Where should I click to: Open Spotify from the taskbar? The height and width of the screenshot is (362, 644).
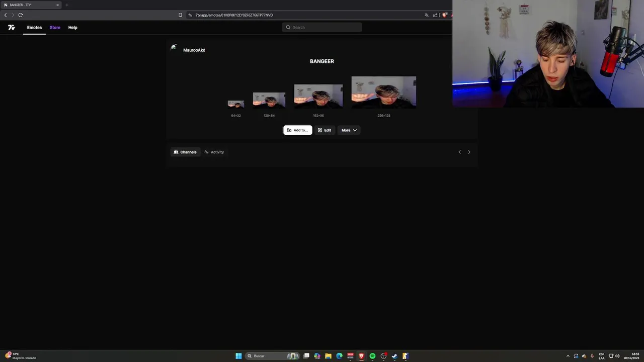coord(372,356)
